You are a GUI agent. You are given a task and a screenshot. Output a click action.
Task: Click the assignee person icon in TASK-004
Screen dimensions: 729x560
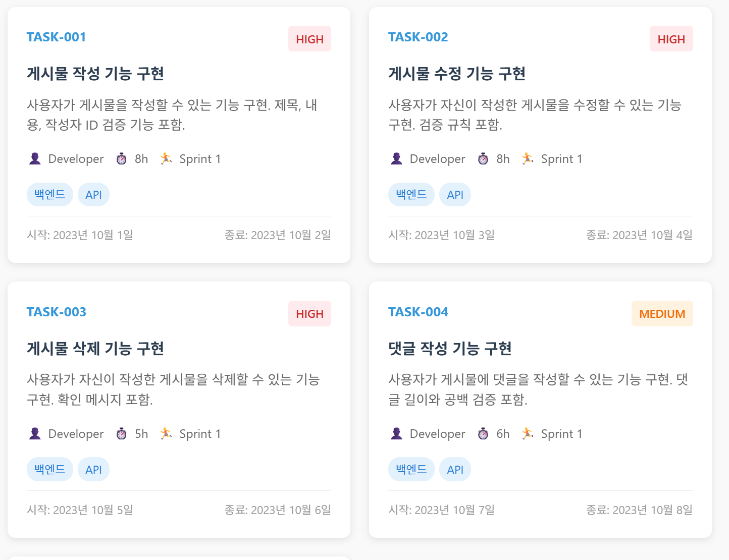396,434
